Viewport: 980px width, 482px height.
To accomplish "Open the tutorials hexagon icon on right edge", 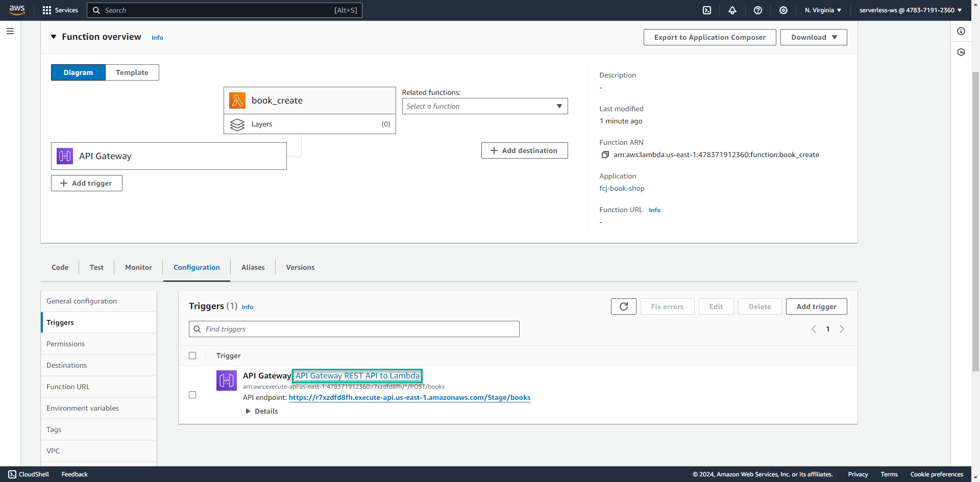I will [961, 52].
